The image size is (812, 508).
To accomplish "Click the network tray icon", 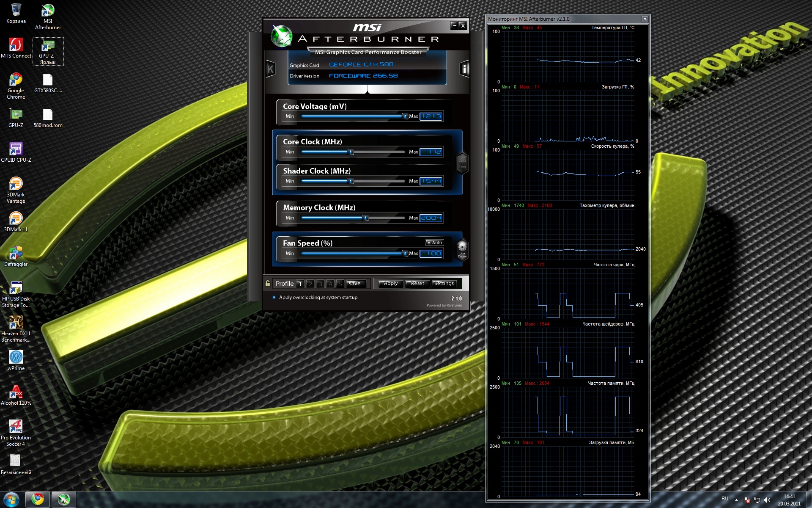I will tap(757, 500).
